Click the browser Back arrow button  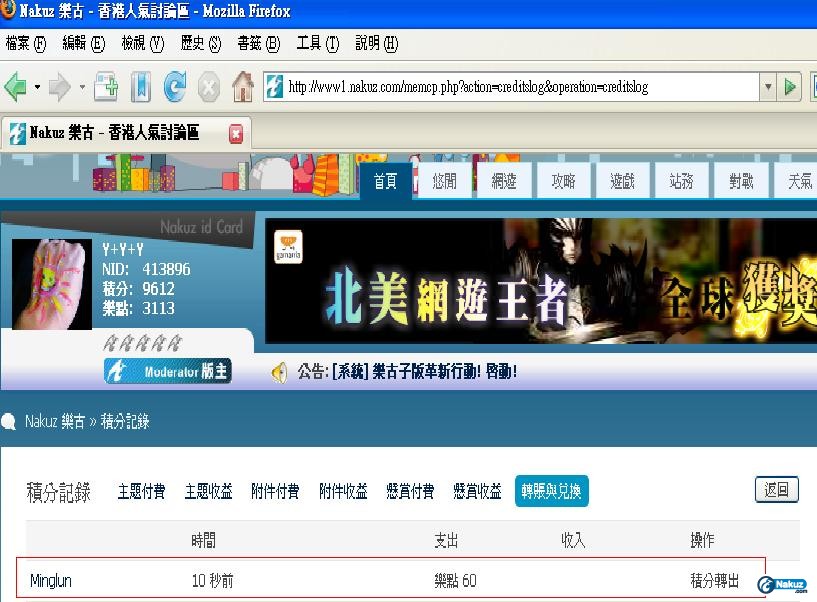click(16, 87)
